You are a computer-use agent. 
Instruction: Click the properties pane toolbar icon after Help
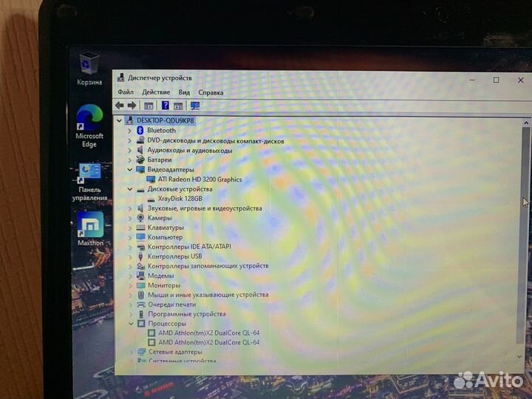pos(178,106)
